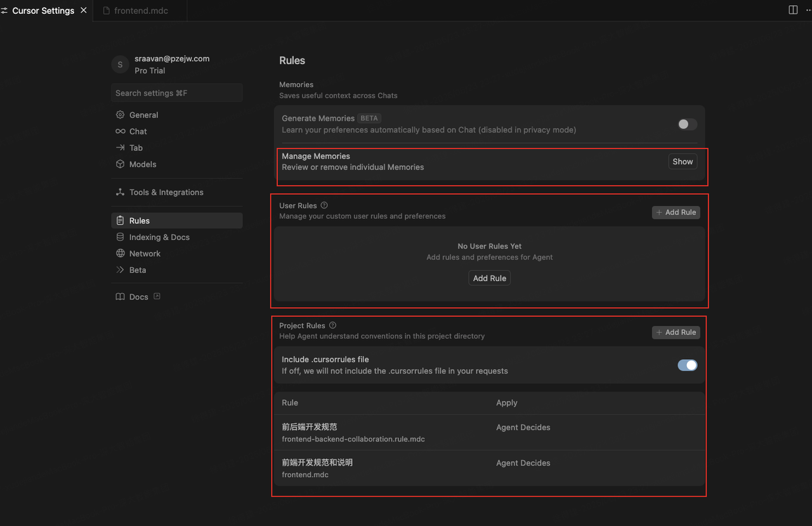This screenshot has height=526, width=812.
Task: Click the Project Rules help icon
Action: pos(332,325)
